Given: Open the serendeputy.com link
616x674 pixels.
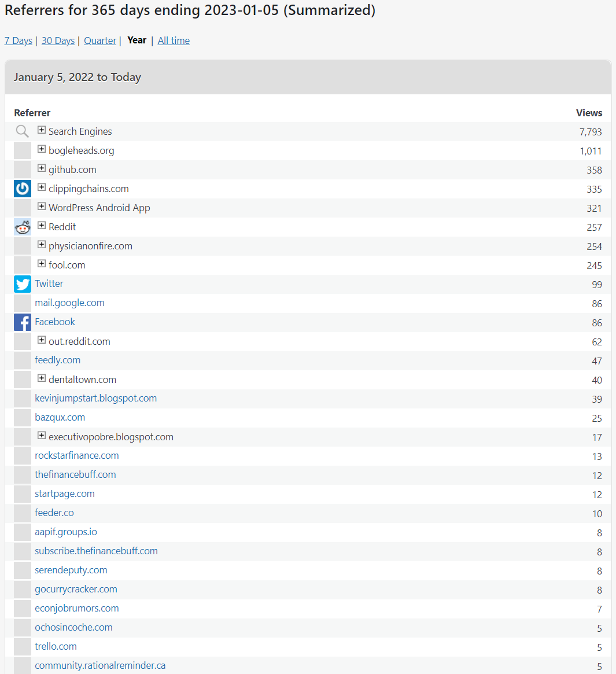Looking at the screenshot, I should pos(71,570).
